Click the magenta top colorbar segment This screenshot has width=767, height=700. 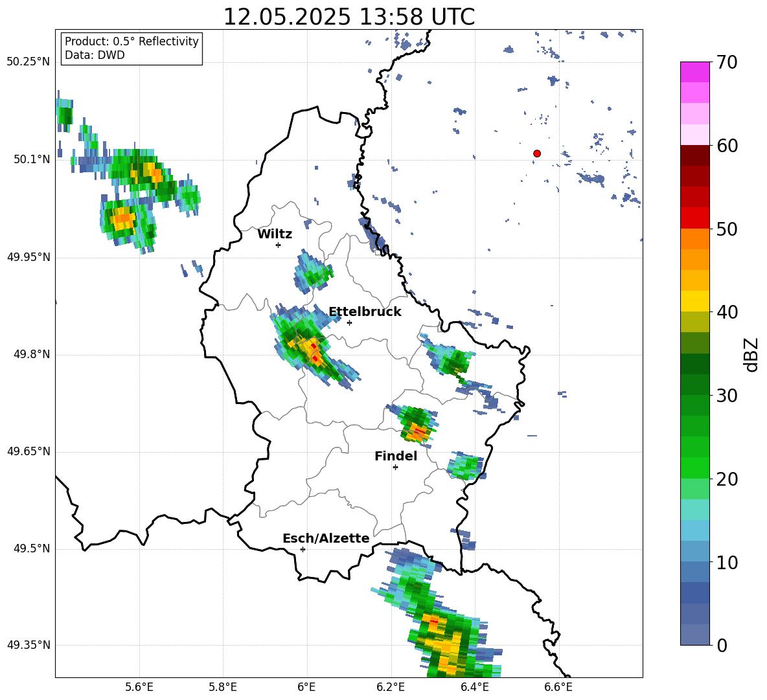(694, 72)
